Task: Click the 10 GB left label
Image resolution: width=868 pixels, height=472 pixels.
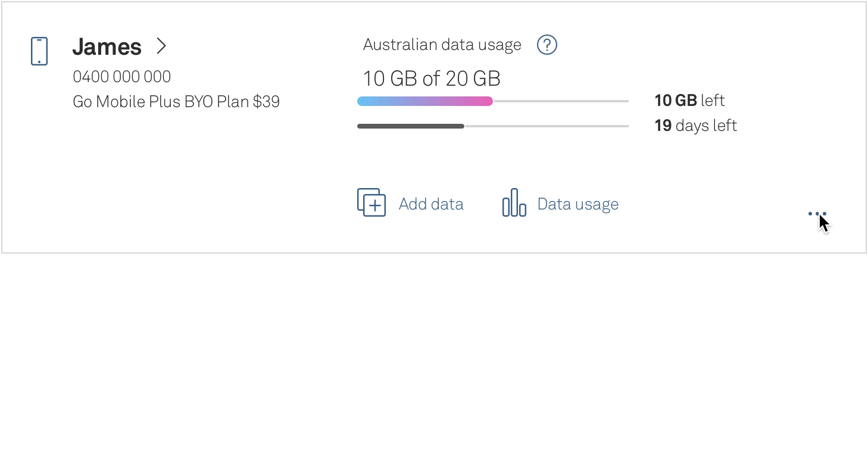Action: [x=689, y=101]
